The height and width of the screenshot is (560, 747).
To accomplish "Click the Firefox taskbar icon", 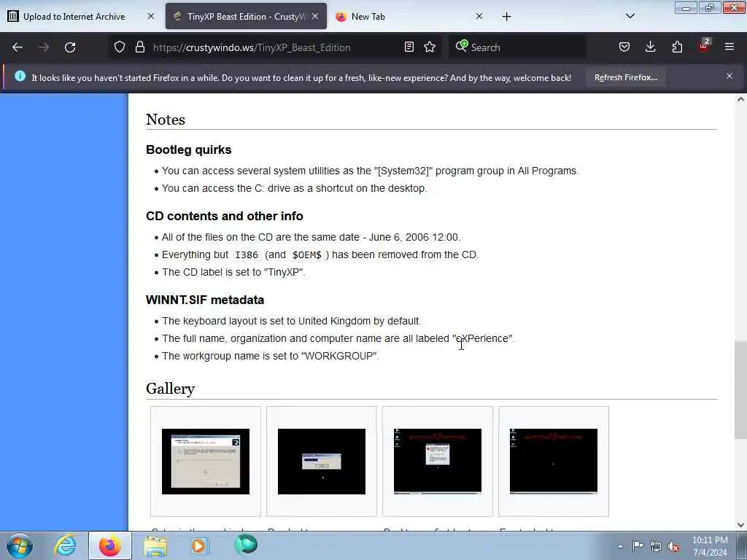I will (x=110, y=545).
